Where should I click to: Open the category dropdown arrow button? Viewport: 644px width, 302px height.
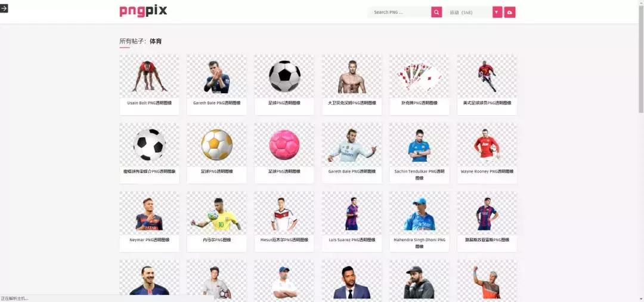click(x=497, y=13)
